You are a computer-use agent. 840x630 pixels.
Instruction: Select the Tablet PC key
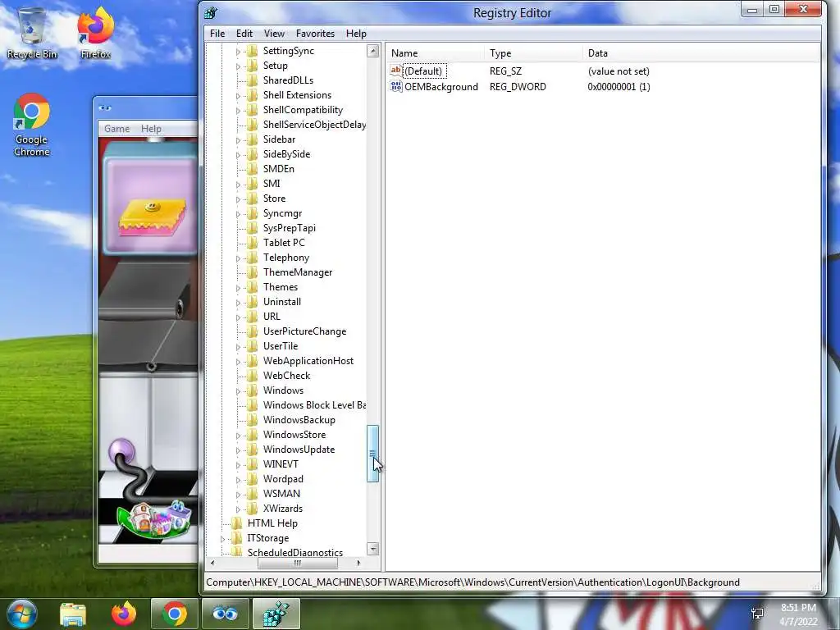[x=283, y=243]
